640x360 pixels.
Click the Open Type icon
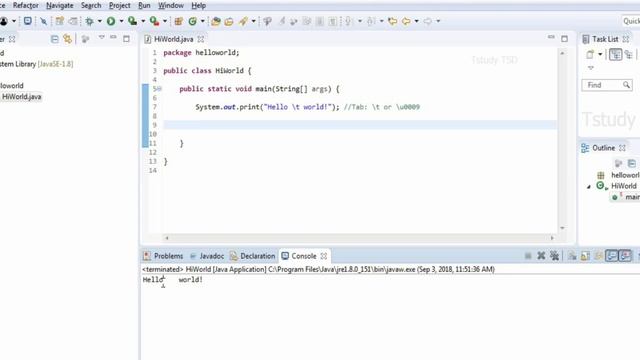coord(216,21)
